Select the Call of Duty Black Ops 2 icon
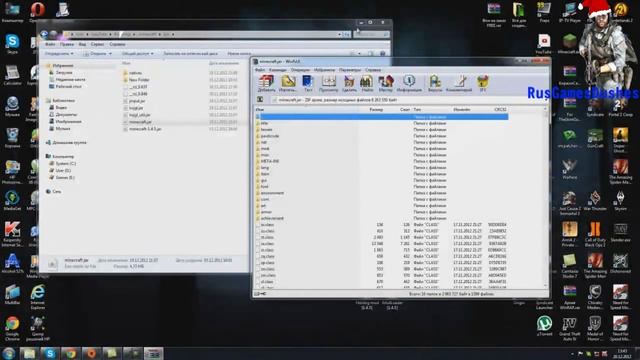 point(595,234)
